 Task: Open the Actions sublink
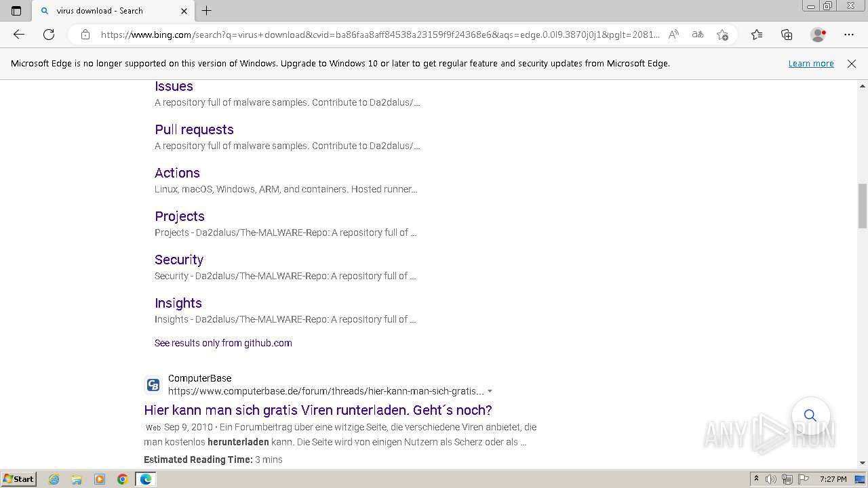point(177,173)
